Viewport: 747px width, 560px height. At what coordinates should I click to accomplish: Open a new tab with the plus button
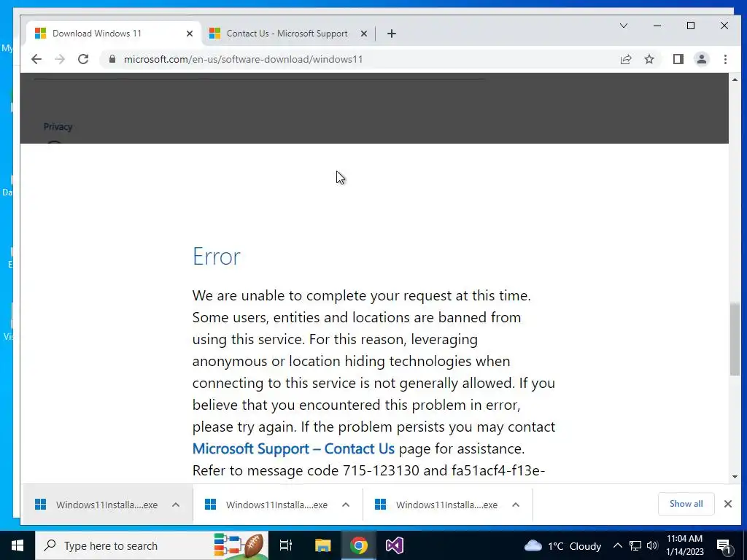coord(392,34)
